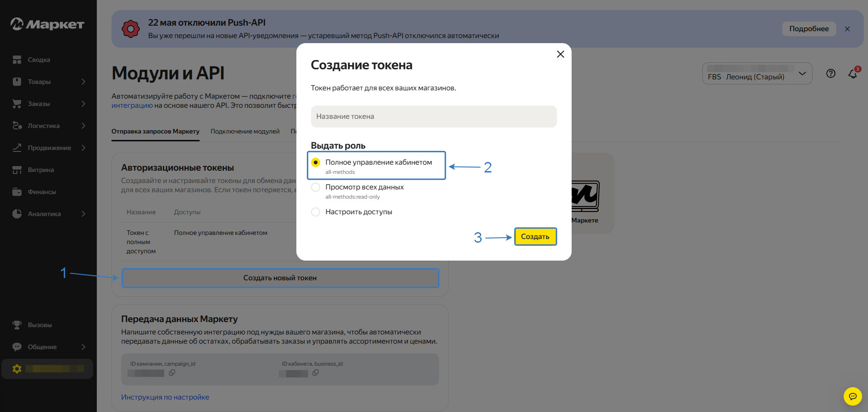Viewport: 868px width, 412px height.
Task: Click the red gear icon in banner
Action: (131, 29)
